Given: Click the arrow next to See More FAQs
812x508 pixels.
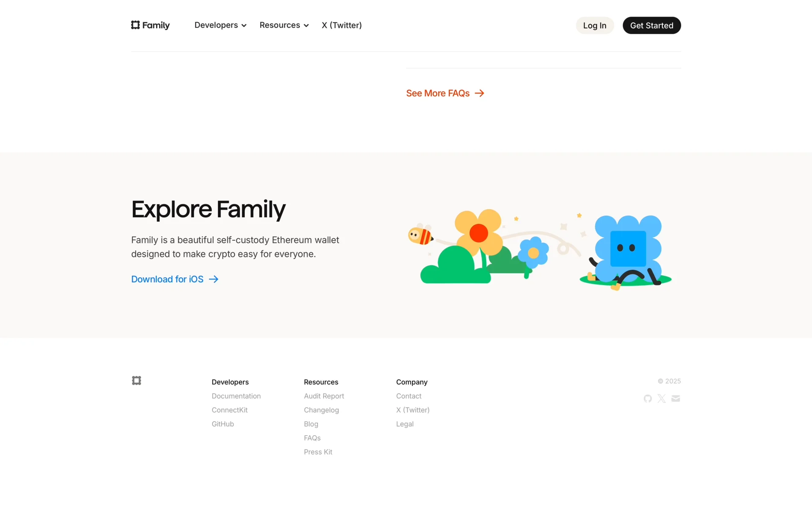Looking at the screenshot, I should tap(479, 93).
